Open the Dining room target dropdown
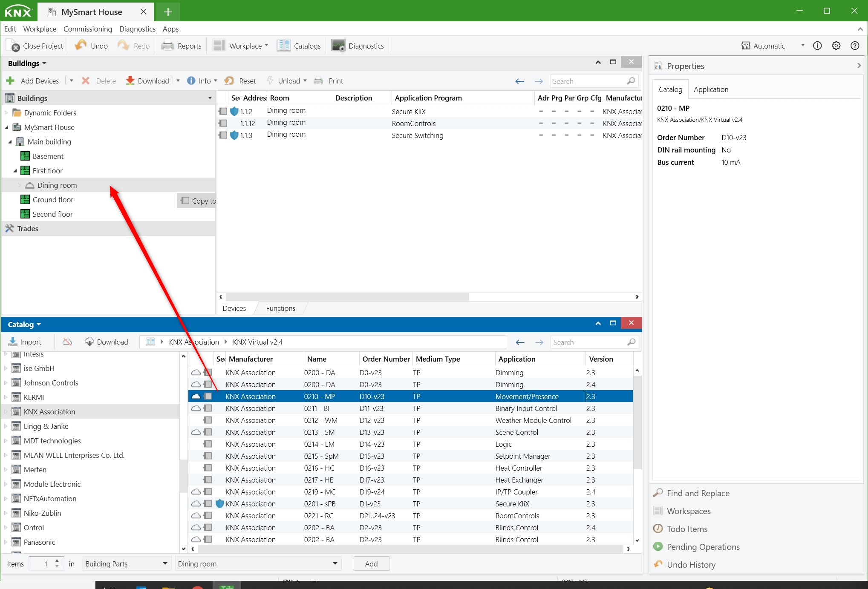Viewport: 868px width, 589px height. click(x=258, y=563)
